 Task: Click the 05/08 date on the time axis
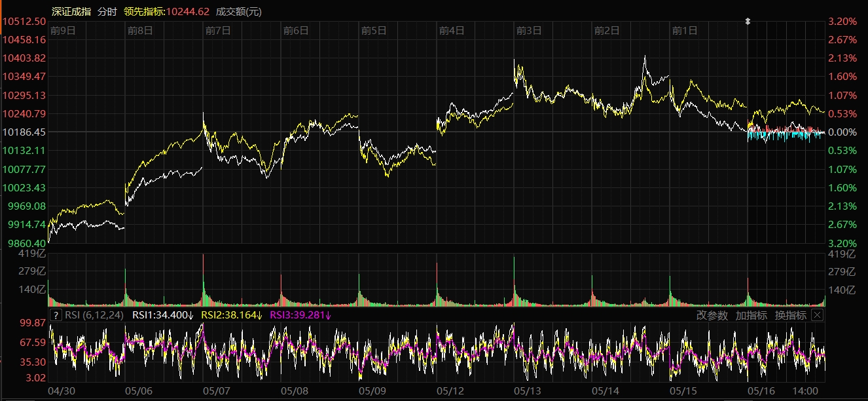(x=296, y=391)
